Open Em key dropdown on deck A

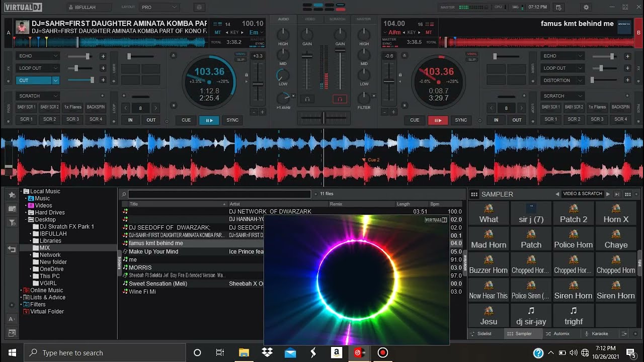[257, 32]
